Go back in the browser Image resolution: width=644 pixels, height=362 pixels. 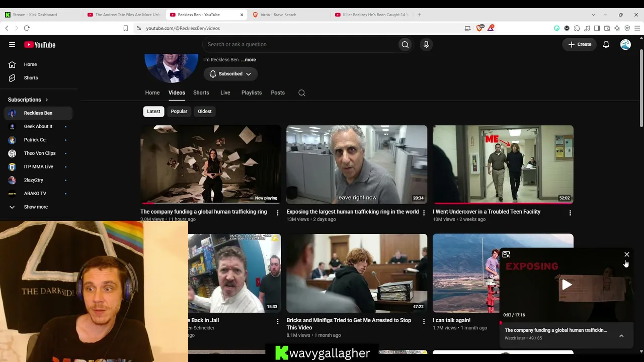[7, 28]
